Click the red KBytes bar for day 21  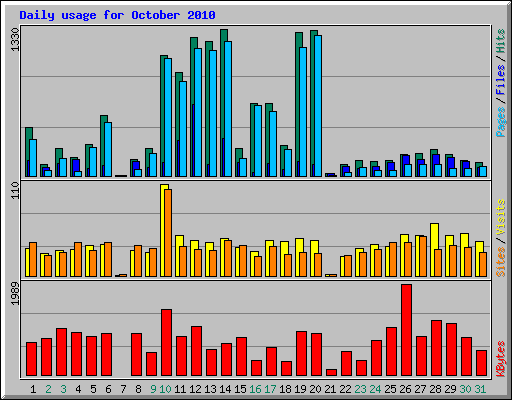coord(331,372)
